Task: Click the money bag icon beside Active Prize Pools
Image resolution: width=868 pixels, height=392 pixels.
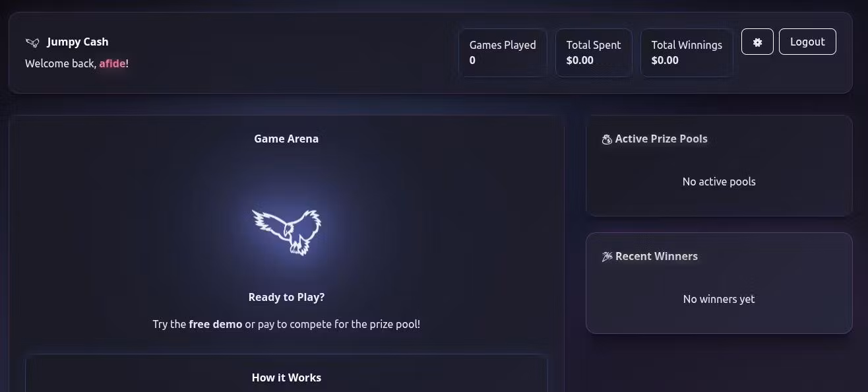Action: (607, 139)
